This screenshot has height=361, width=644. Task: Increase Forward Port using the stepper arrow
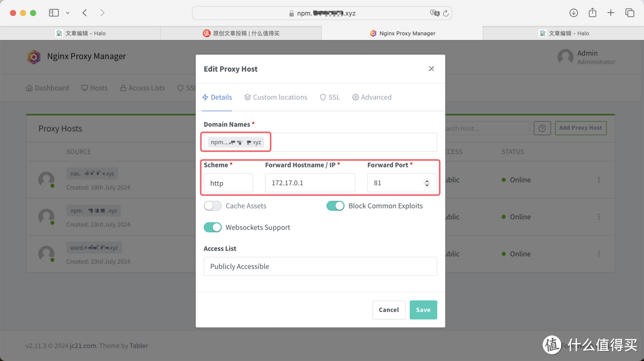pos(426,180)
